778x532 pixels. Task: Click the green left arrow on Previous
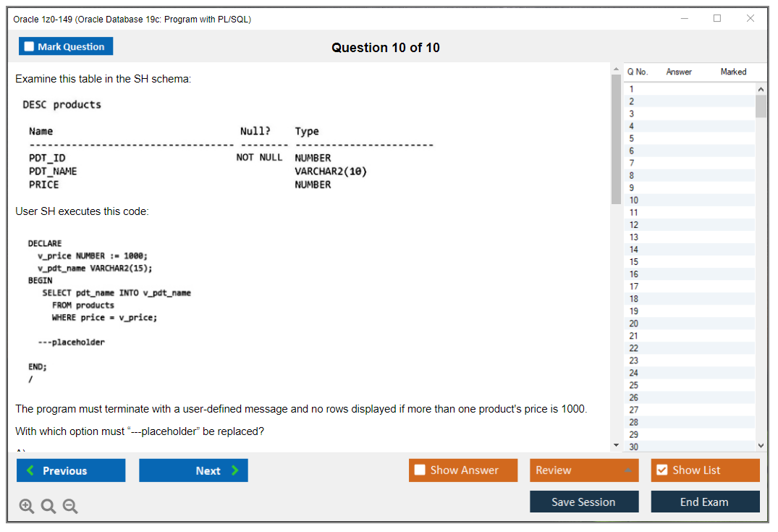(30, 470)
